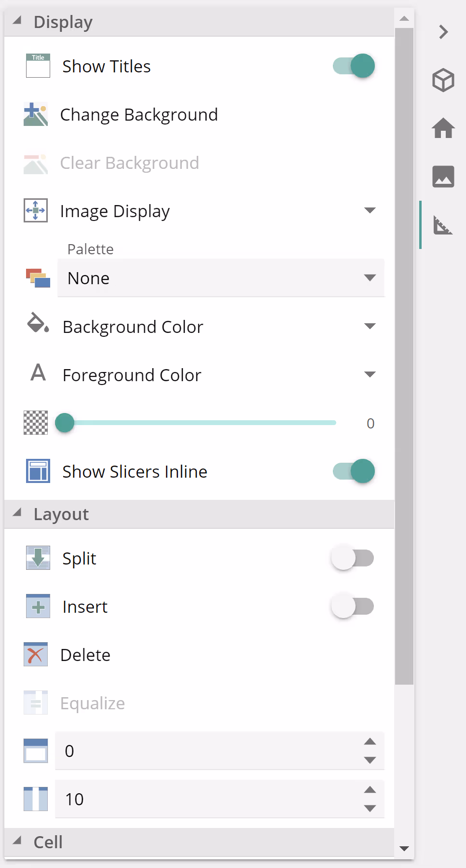The image size is (466, 868).
Task: Expand the Foreground Color dropdown arrow
Action: 370,374
